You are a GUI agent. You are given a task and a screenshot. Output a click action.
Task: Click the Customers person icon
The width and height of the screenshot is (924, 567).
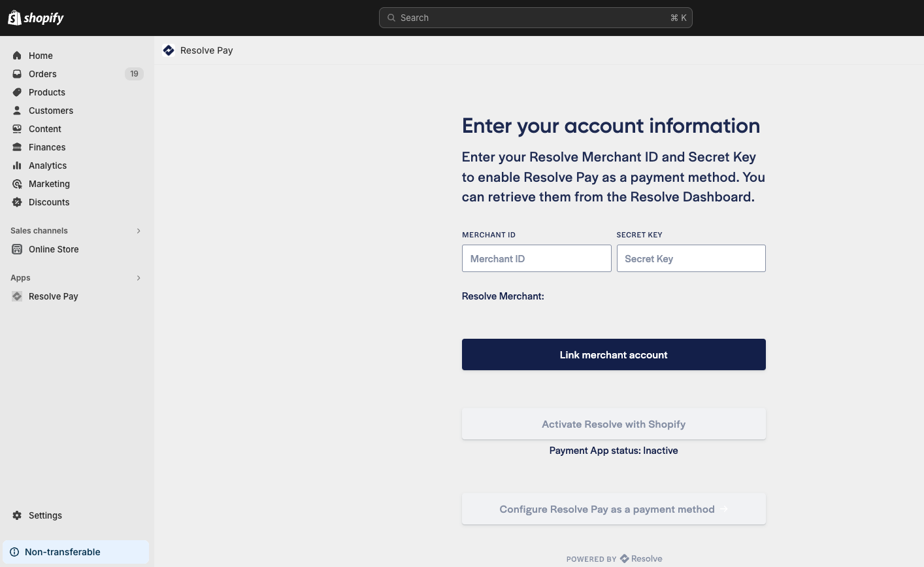[17, 111]
